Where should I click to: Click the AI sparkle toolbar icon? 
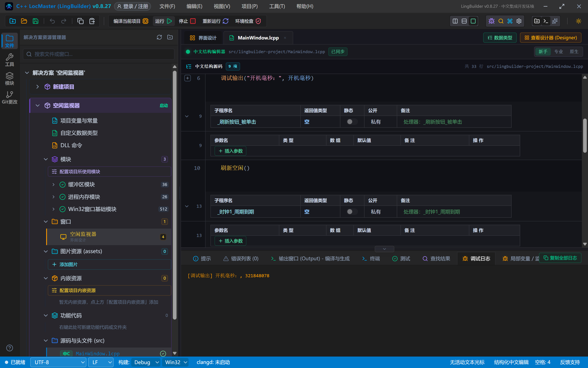point(555,21)
